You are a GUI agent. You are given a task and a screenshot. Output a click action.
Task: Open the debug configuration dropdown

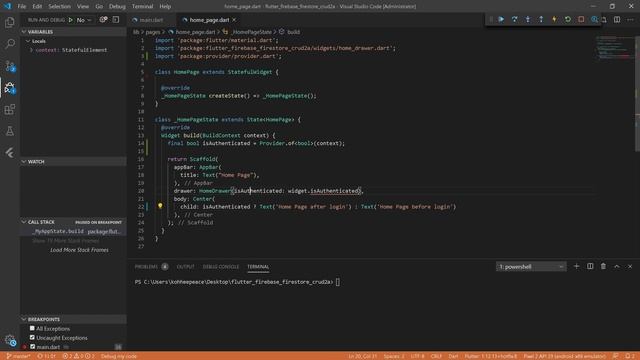84,20
